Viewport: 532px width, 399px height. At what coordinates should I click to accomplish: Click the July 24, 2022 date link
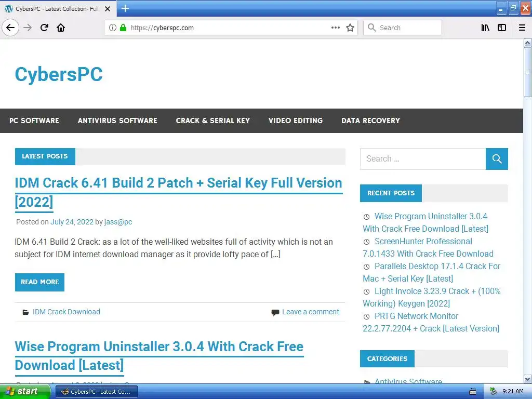[x=72, y=222]
